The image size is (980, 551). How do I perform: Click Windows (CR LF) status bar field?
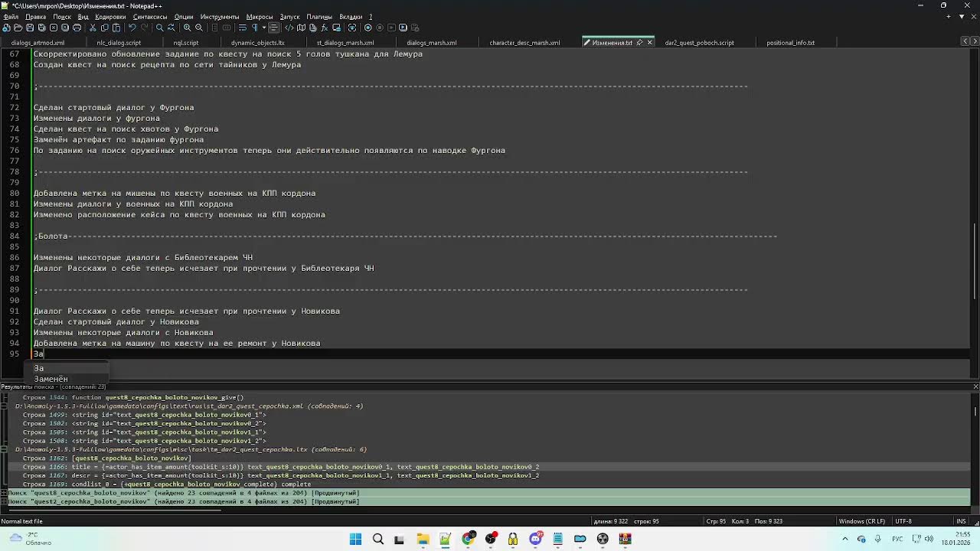pyautogui.click(x=862, y=521)
